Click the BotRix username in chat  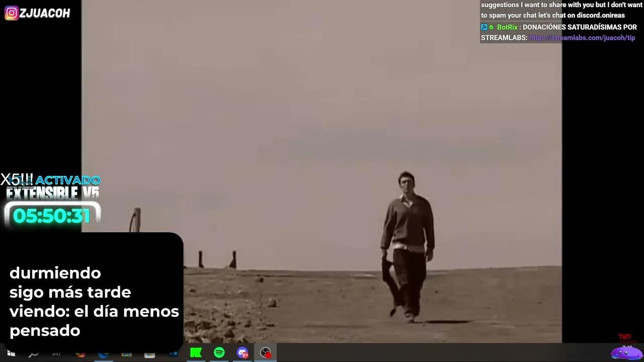507,27
